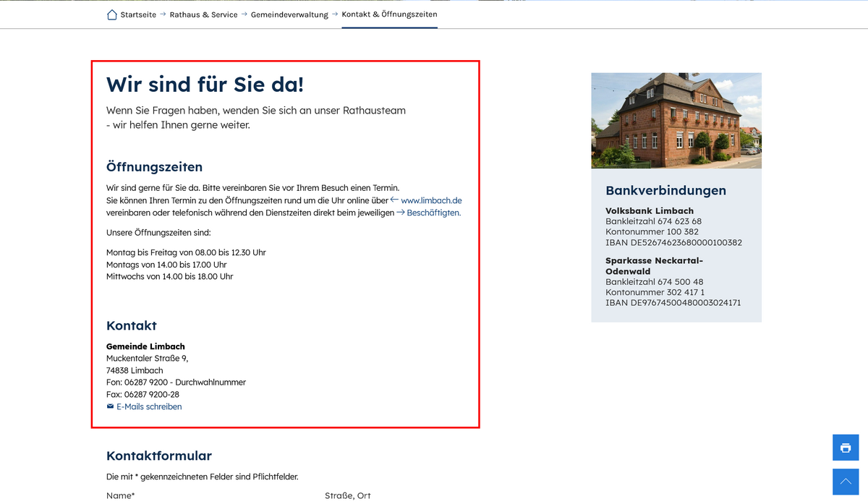Click the town hall building photo
The height and width of the screenshot is (504, 868).
pyautogui.click(x=676, y=121)
